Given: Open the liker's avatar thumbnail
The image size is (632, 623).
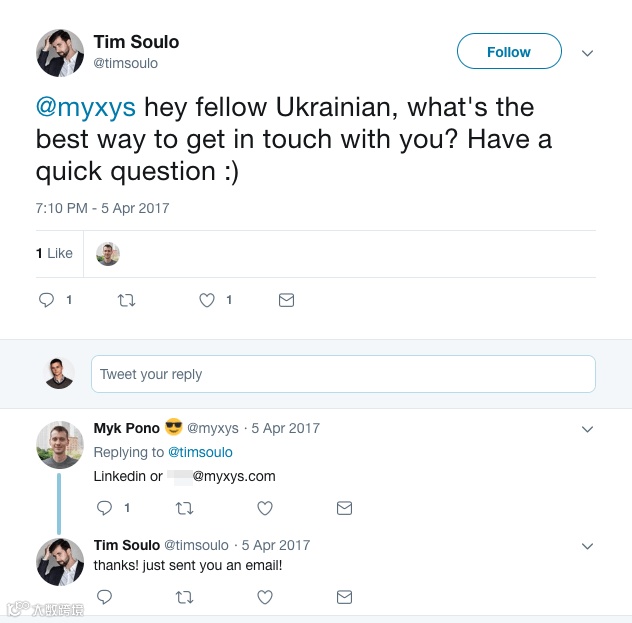Looking at the screenshot, I should coord(108,254).
